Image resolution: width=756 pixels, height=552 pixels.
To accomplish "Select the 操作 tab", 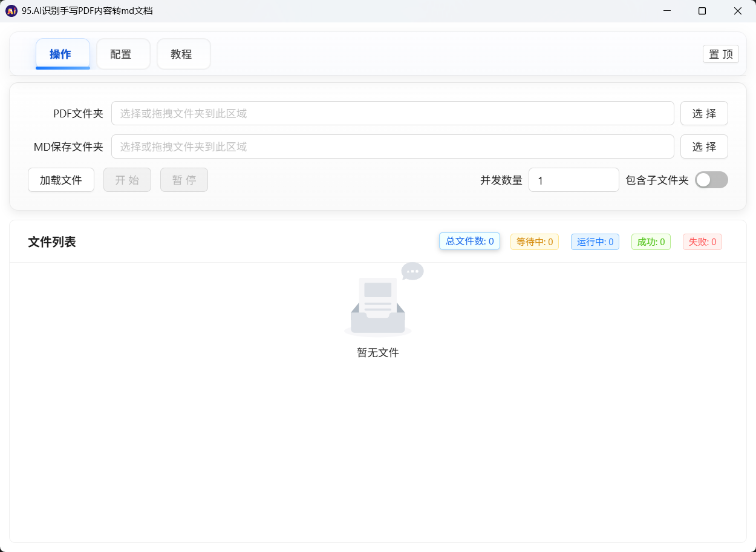I will pyautogui.click(x=62, y=54).
